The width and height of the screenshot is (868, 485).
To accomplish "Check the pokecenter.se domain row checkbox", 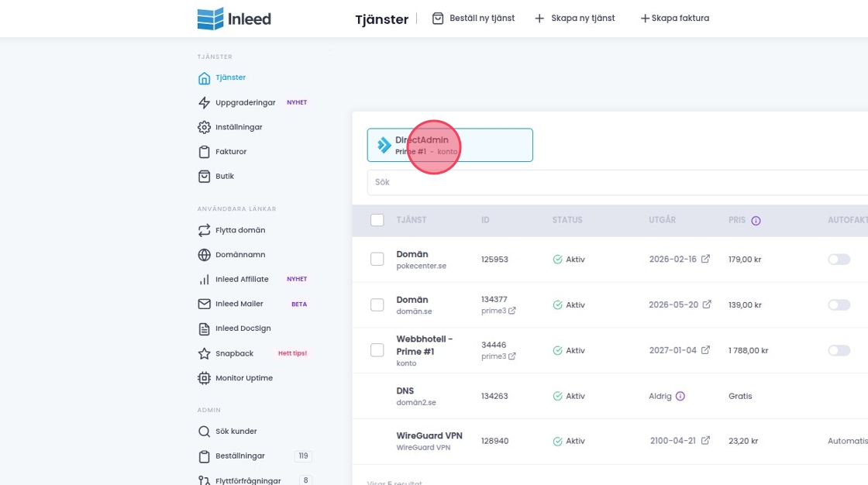I will tap(377, 260).
